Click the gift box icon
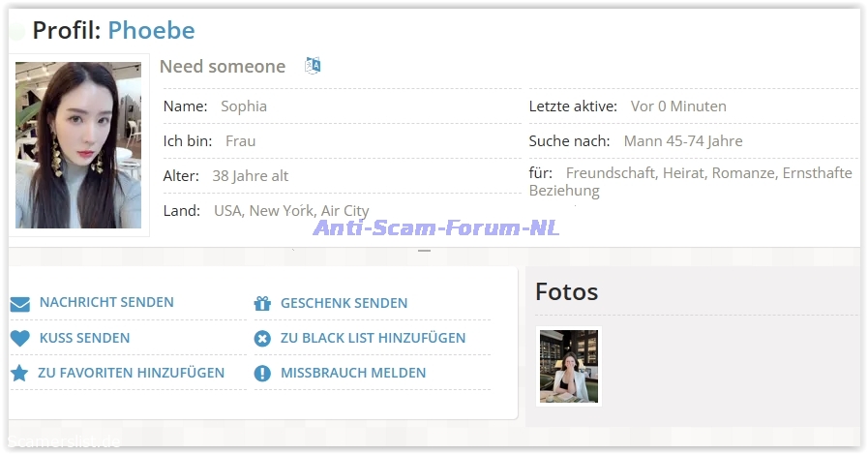Viewport: 868px width, 454px height. (262, 304)
